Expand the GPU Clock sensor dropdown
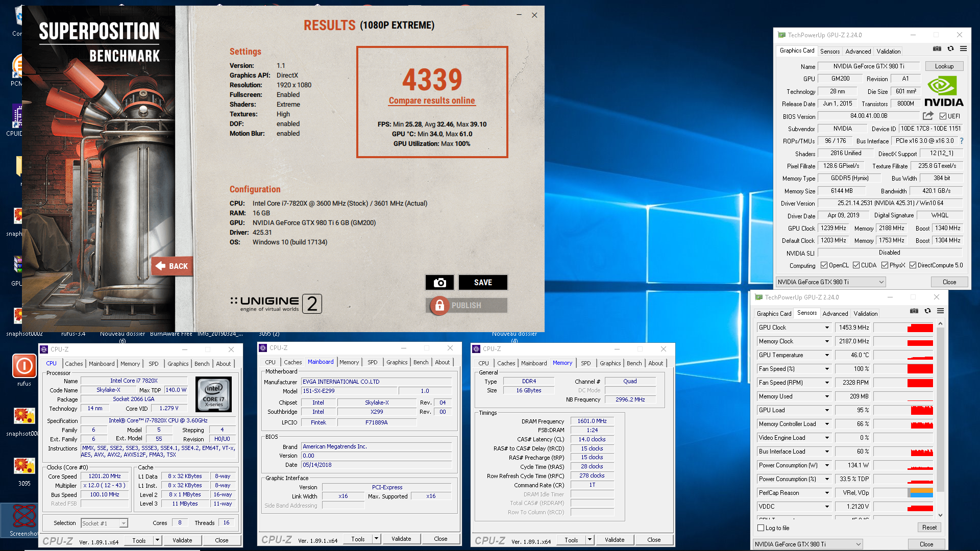980x551 pixels. pyautogui.click(x=827, y=328)
